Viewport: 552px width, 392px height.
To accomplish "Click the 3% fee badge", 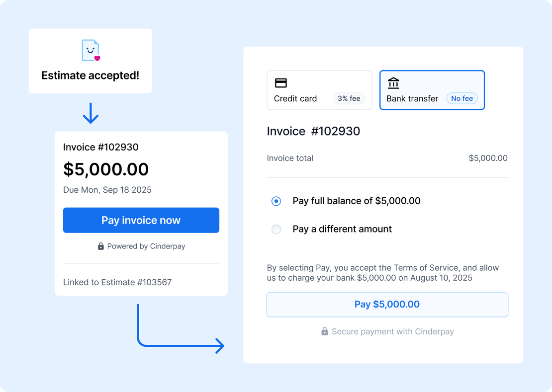I will pyautogui.click(x=349, y=98).
